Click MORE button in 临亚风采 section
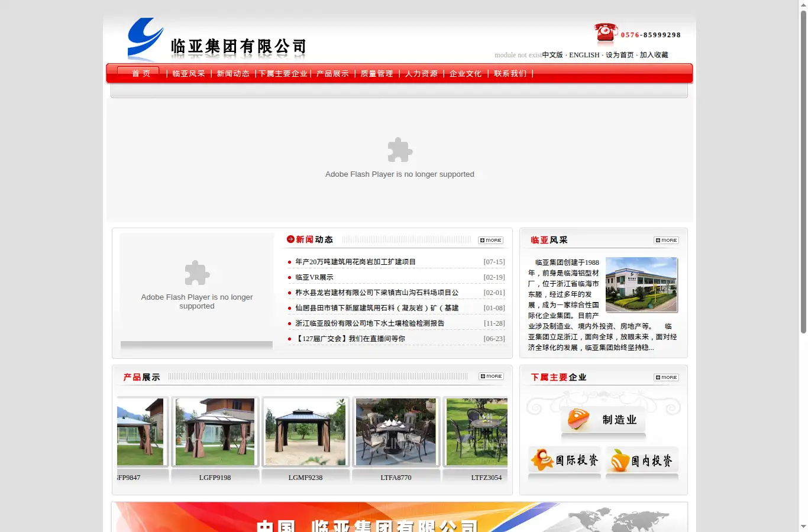The image size is (808, 532). tap(667, 240)
